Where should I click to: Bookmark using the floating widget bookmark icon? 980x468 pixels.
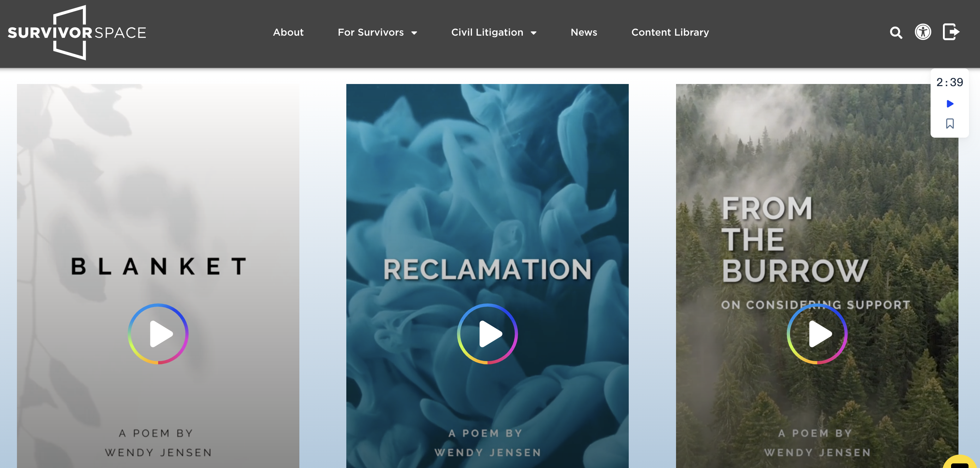pyautogui.click(x=950, y=124)
